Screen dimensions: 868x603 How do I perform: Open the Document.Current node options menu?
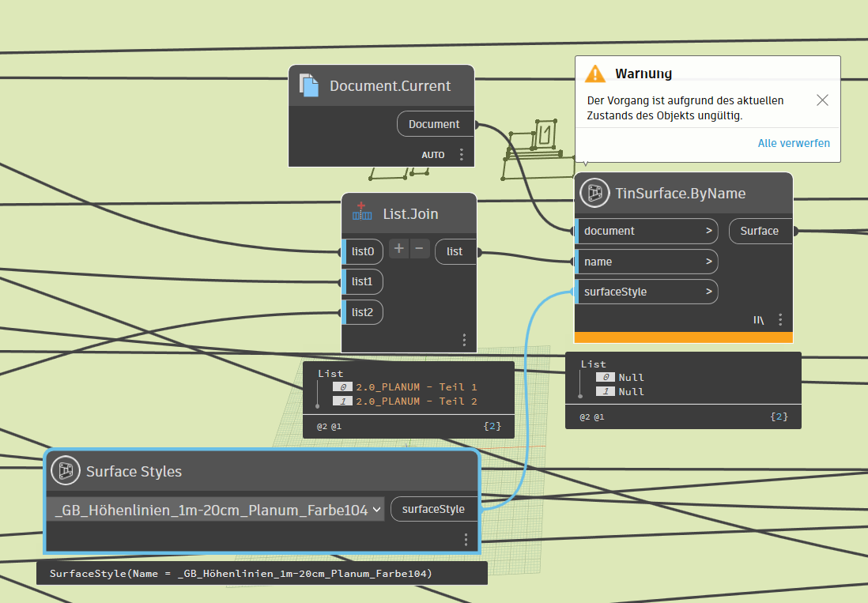pos(462,155)
